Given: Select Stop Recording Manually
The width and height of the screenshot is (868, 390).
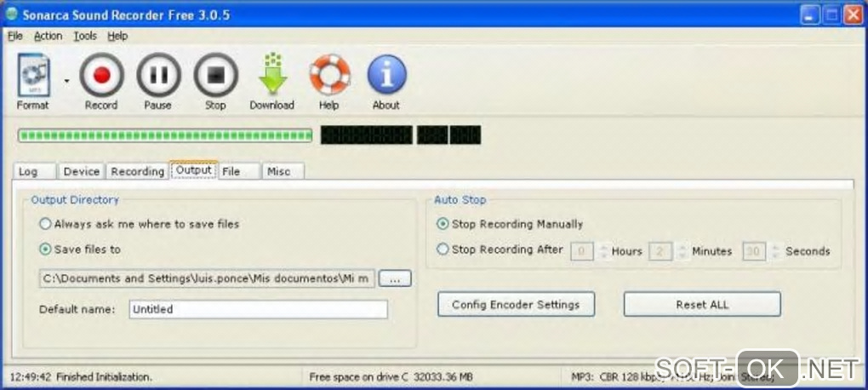Looking at the screenshot, I should [510, 224].
